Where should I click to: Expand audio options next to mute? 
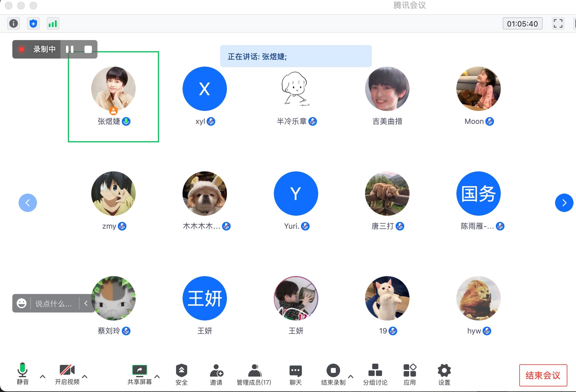pos(43,376)
